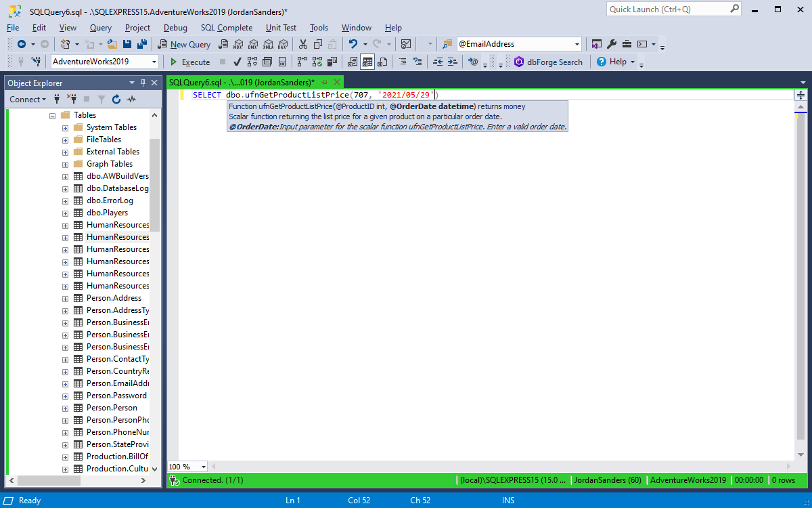
Task: Open the Query menu
Action: 100,28
